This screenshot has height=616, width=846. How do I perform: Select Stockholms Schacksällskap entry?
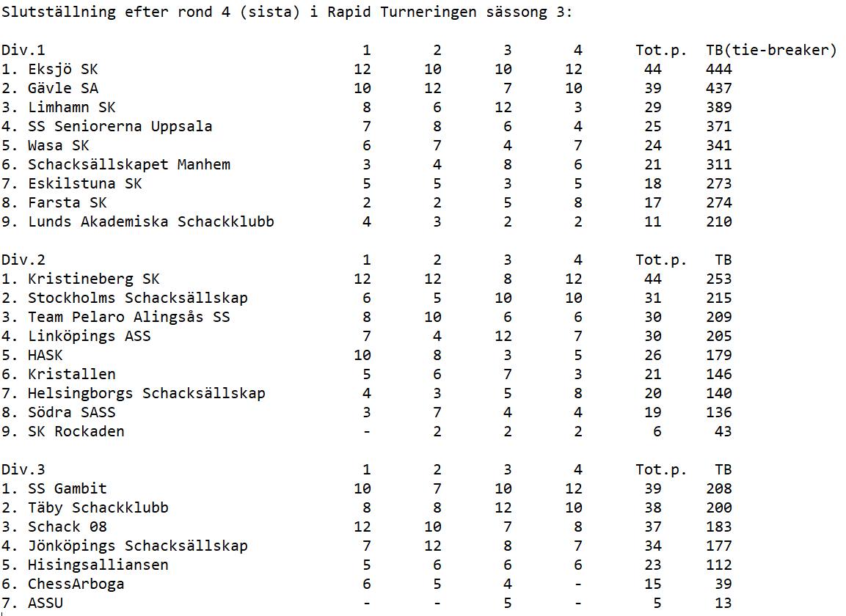click(x=137, y=298)
